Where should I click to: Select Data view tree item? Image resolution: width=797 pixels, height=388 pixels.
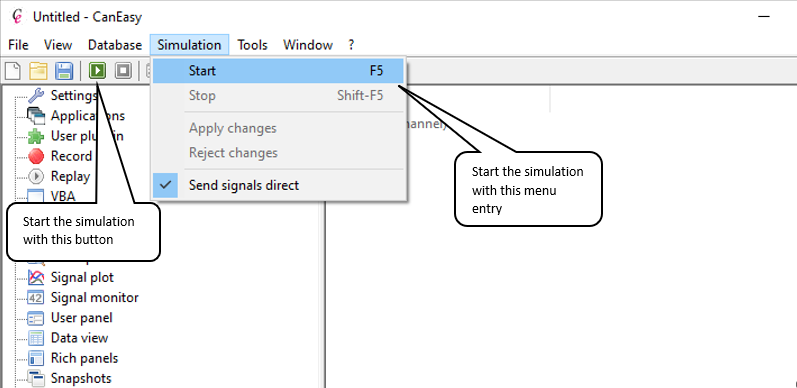[79, 338]
